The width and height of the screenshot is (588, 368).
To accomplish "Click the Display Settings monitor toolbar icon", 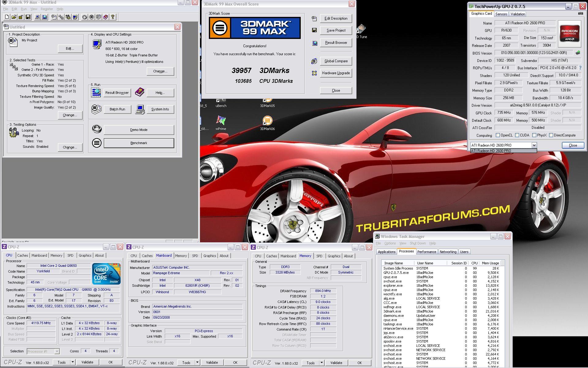I will [75, 17].
